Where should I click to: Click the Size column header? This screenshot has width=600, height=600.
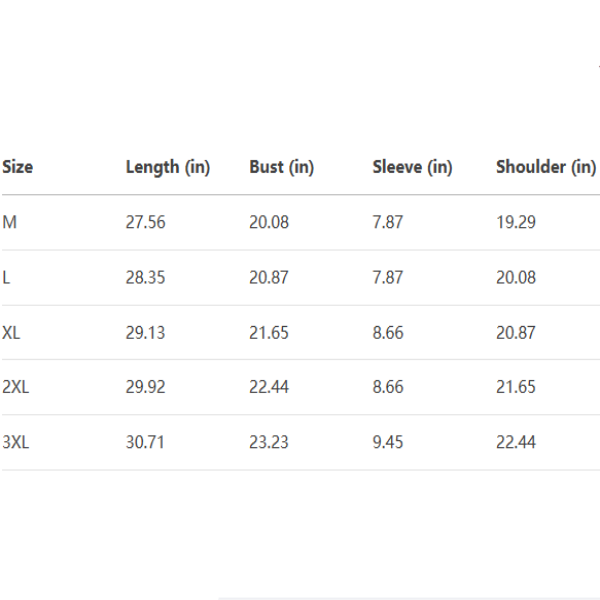point(18,167)
